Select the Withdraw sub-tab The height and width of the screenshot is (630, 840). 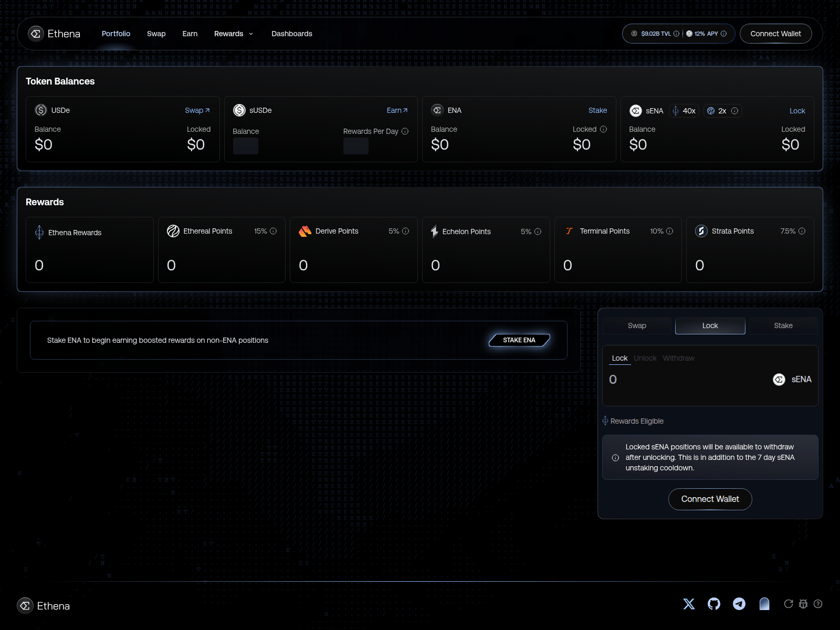[x=679, y=358]
